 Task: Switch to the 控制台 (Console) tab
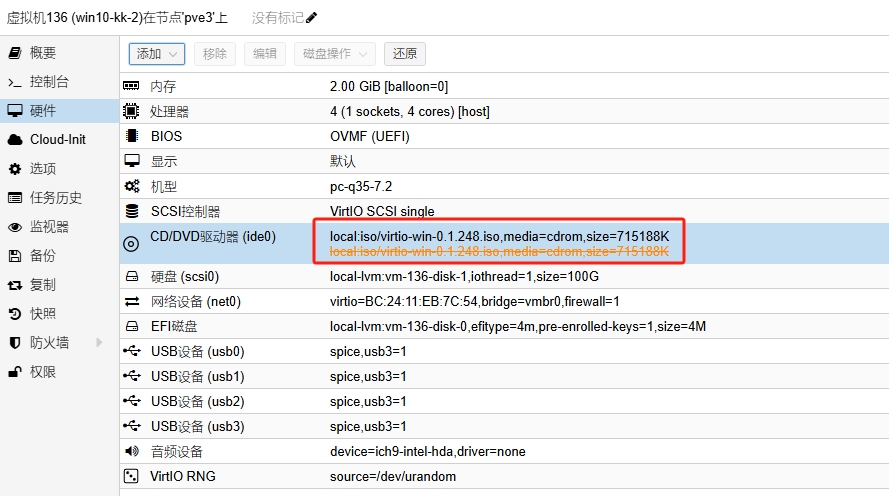pos(49,82)
